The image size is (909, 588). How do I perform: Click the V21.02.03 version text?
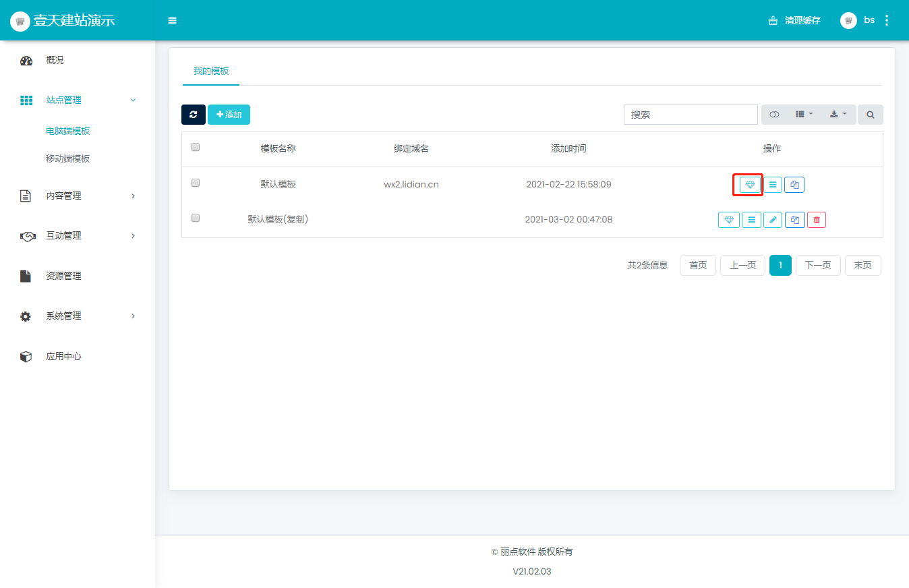tap(532, 571)
